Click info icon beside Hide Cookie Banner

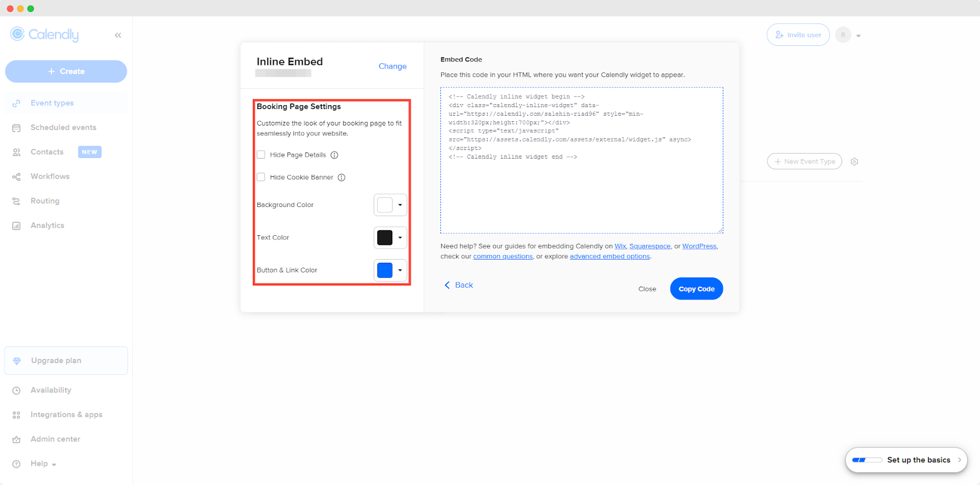tap(342, 178)
